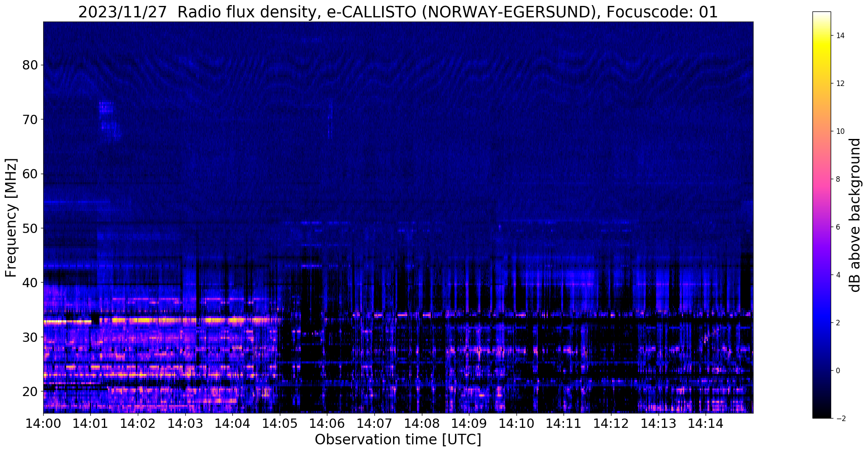
Task: Click the 14:13 time tick label
Action: click(x=658, y=423)
